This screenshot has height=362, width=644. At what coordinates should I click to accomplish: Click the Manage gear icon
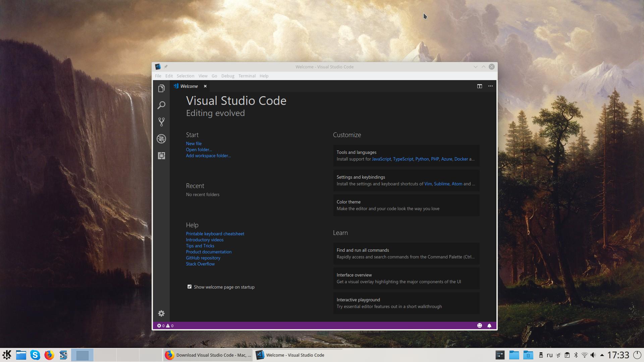pyautogui.click(x=161, y=313)
